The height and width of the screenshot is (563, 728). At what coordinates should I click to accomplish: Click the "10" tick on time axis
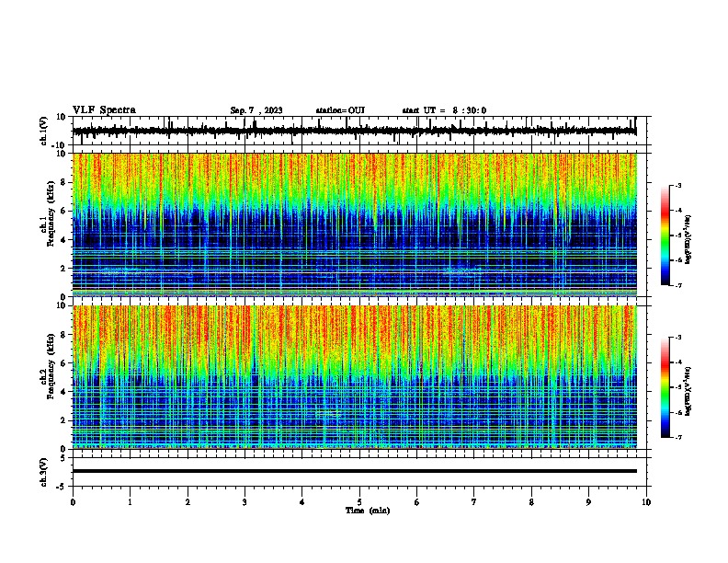646,502
